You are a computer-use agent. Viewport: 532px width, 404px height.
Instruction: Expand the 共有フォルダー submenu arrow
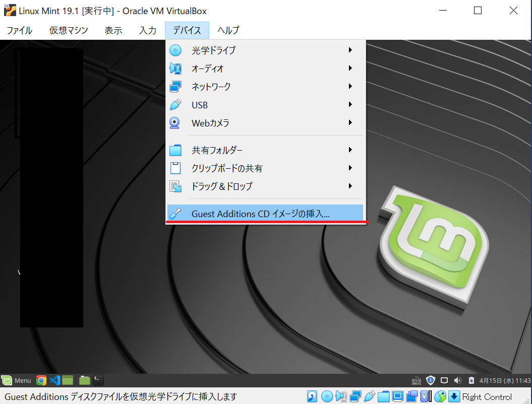(350, 150)
